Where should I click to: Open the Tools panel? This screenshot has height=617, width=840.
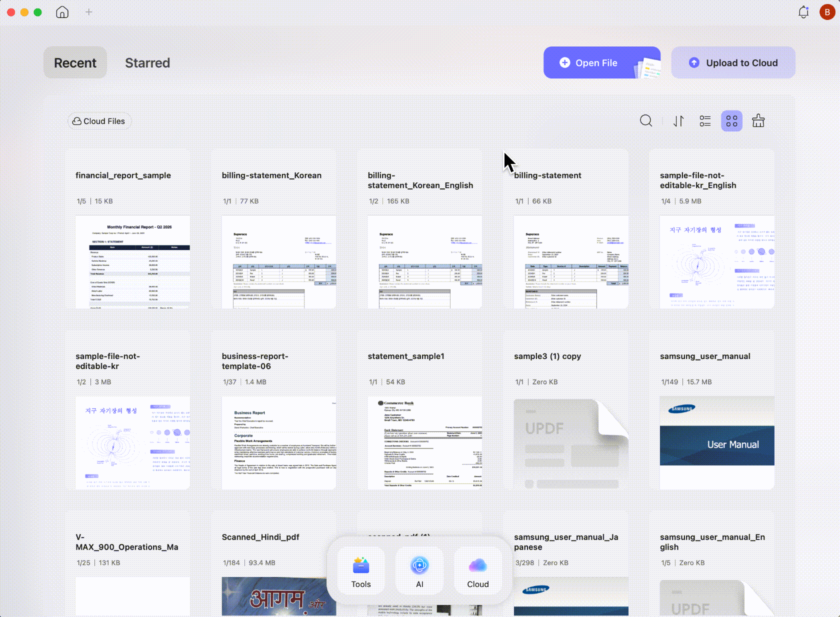(361, 571)
